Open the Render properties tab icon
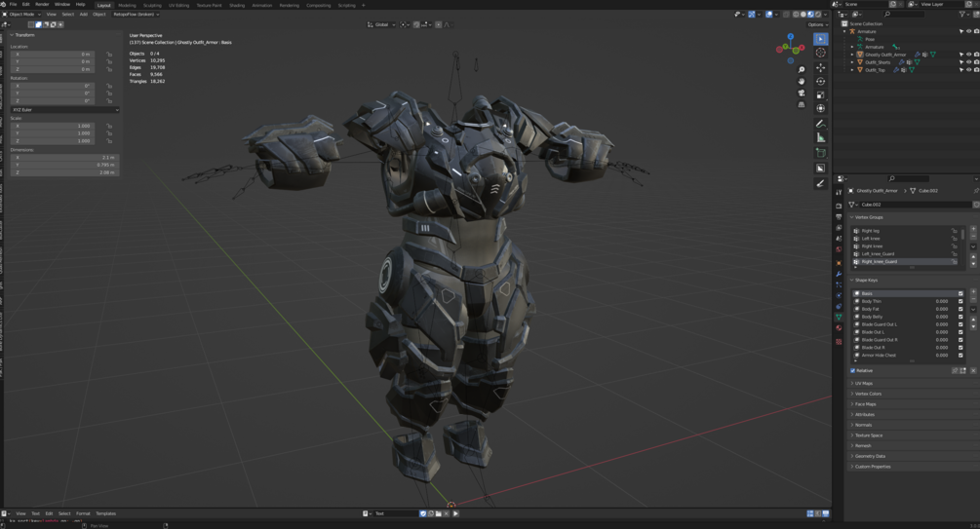Screen dimensions: 980x529 [x=839, y=206]
